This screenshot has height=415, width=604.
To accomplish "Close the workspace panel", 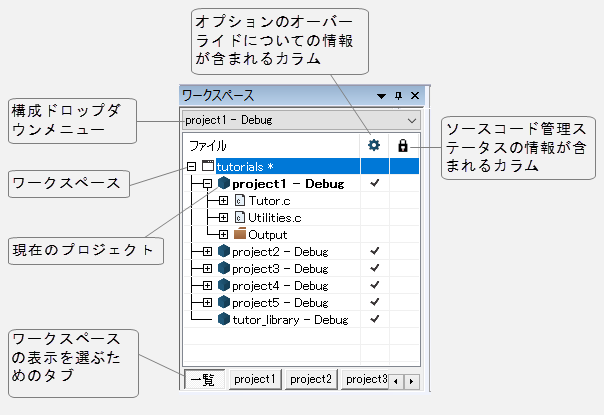I will (x=415, y=96).
